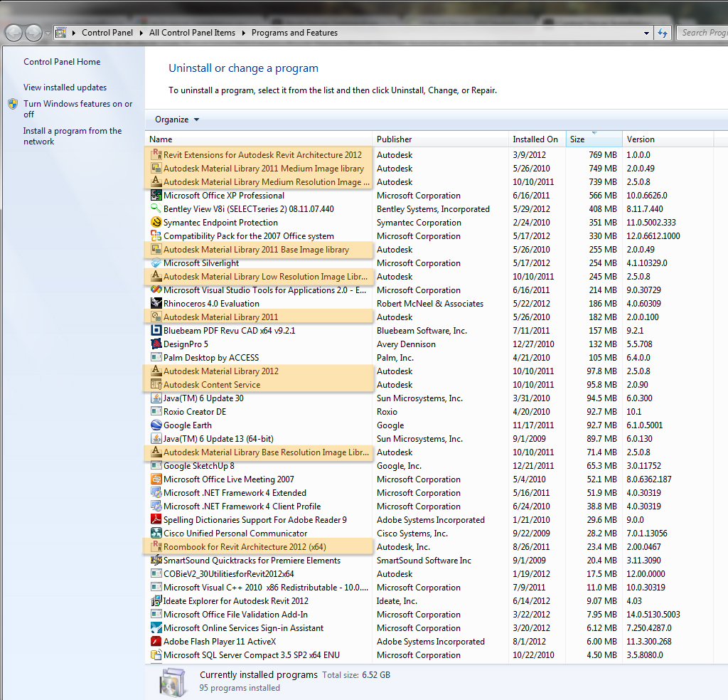Click Programs and Features breadcrumb
728x700 pixels.
[294, 33]
